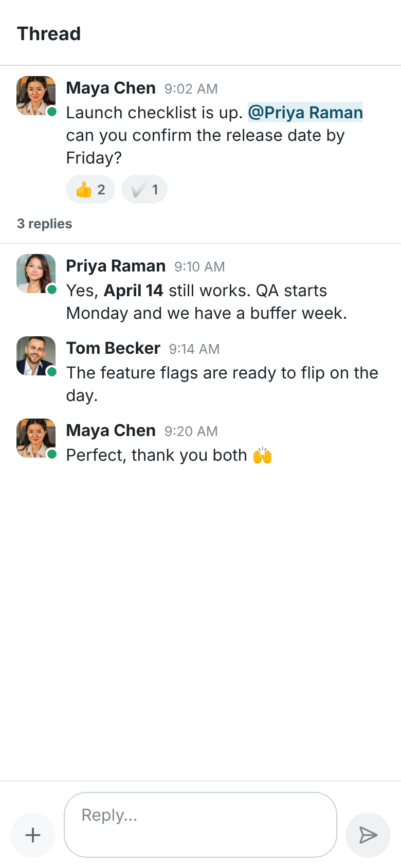Image resolution: width=401 pixels, height=868 pixels.
Task: Open Priya Raman's profile picture
Action: (36, 274)
